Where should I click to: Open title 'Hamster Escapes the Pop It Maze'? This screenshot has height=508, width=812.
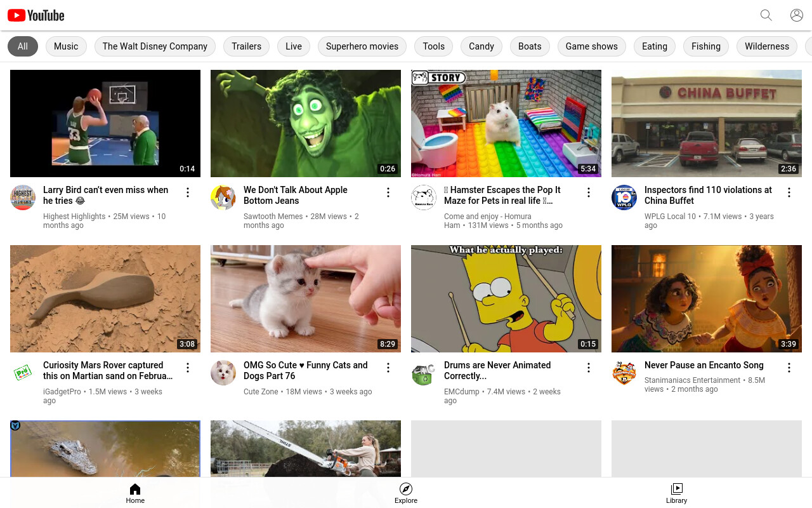pyautogui.click(x=502, y=195)
